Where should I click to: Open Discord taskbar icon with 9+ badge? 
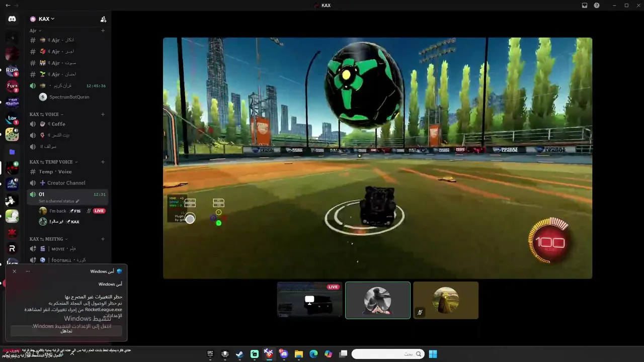click(283, 354)
